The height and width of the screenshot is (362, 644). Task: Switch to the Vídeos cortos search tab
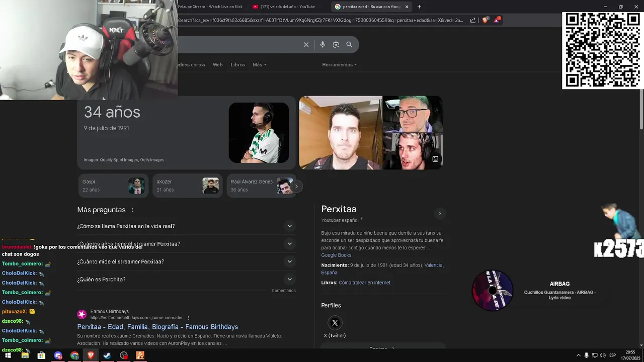tap(191, 65)
